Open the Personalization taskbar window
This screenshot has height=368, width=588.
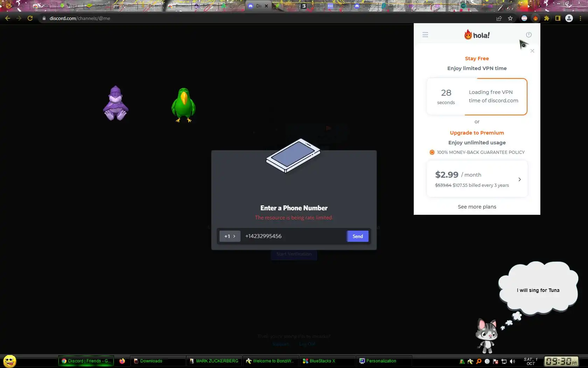[x=384, y=361]
